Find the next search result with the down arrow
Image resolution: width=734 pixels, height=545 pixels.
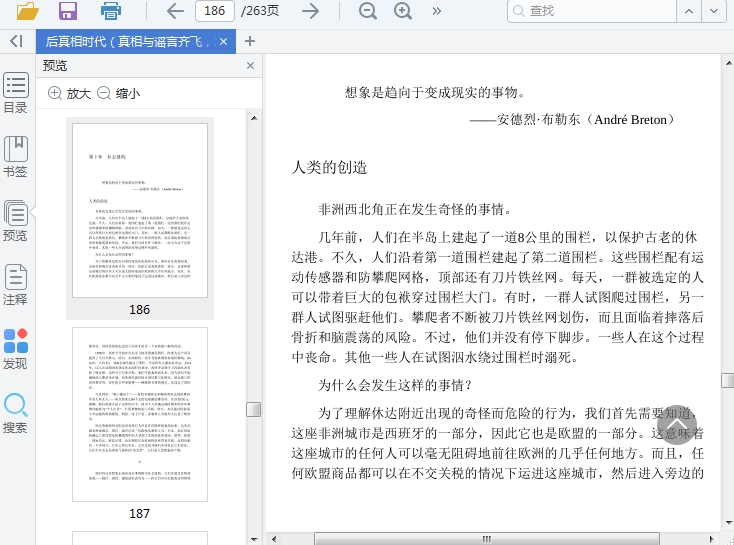coord(714,11)
